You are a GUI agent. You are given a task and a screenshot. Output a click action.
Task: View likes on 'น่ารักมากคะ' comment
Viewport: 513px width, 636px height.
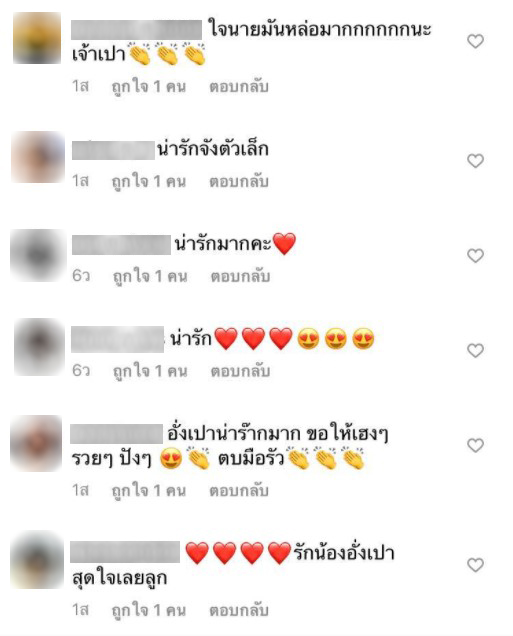point(150,277)
